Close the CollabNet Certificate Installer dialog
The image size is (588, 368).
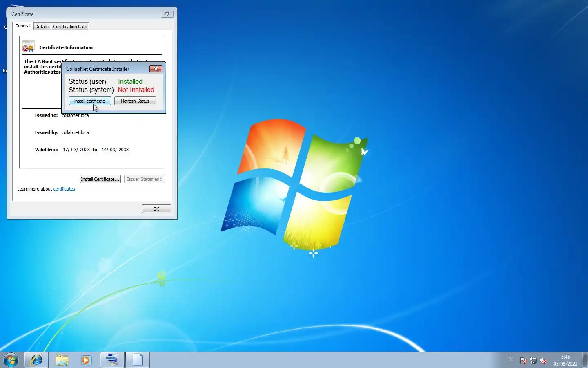156,69
